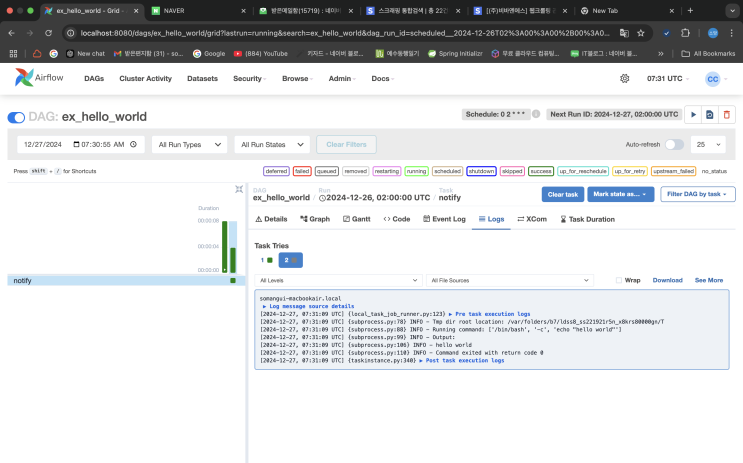Screen dimensions: 743x463
Task: Bookmark page with star icon
Action: pyautogui.click(x=641, y=33)
